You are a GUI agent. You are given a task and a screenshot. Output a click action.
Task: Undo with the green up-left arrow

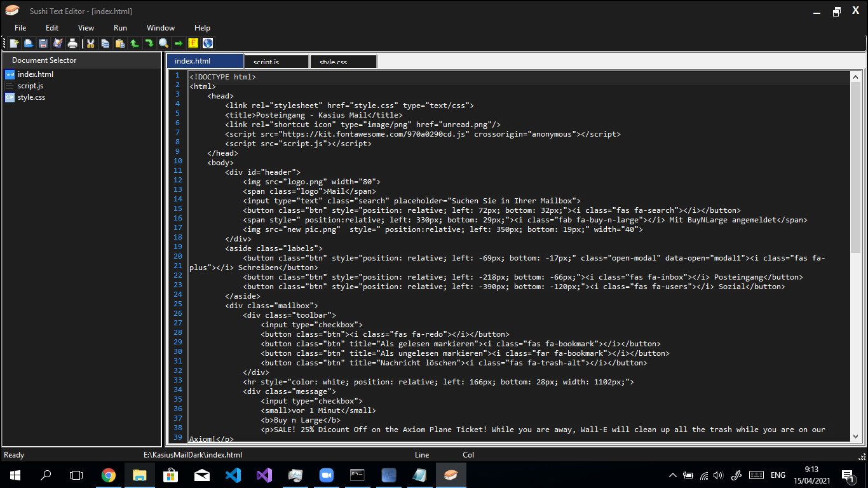click(134, 43)
